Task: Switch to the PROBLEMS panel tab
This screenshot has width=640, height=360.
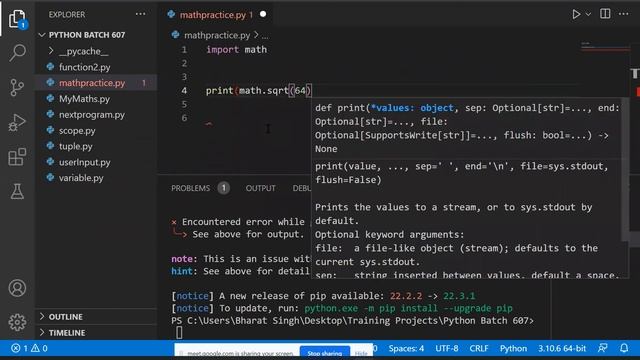Action: click(190, 188)
